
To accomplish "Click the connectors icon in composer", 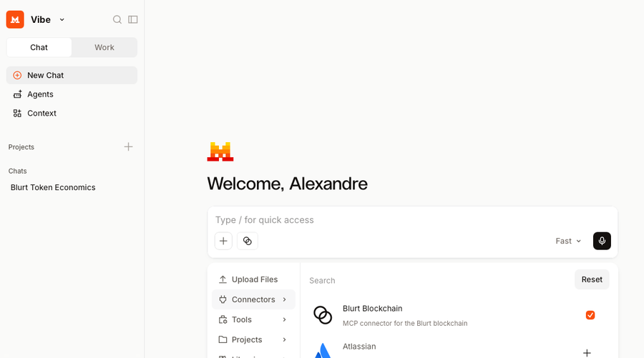I will [248, 241].
